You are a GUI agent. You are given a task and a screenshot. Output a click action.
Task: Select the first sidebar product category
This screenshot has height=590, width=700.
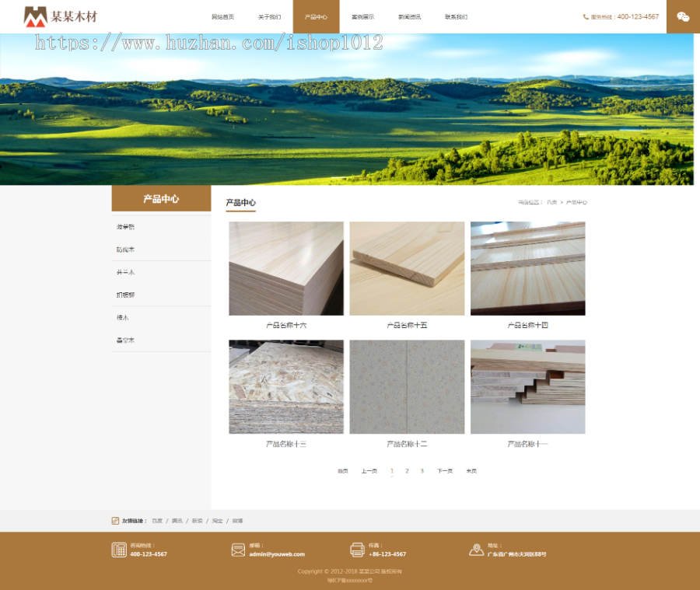[x=125, y=227]
